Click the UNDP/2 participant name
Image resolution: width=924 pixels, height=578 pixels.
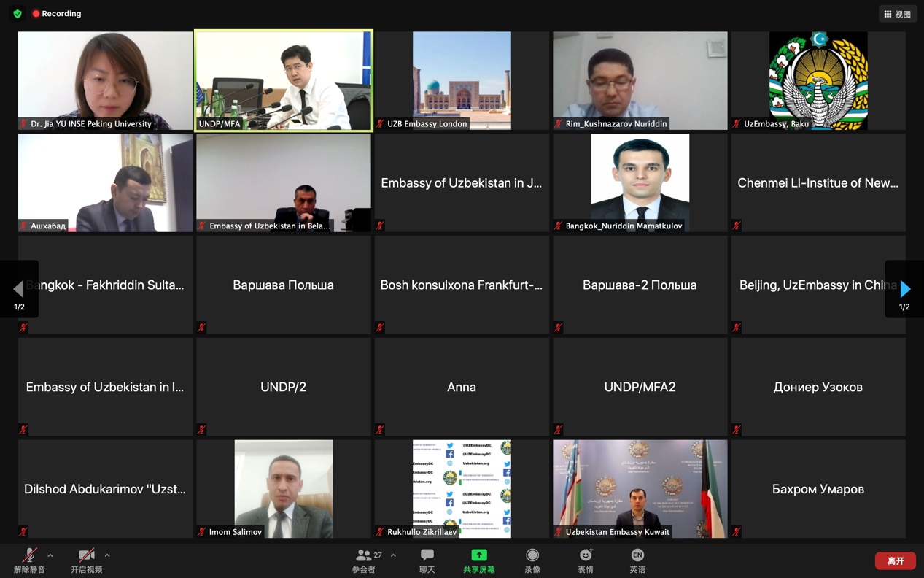[x=284, y=388]
